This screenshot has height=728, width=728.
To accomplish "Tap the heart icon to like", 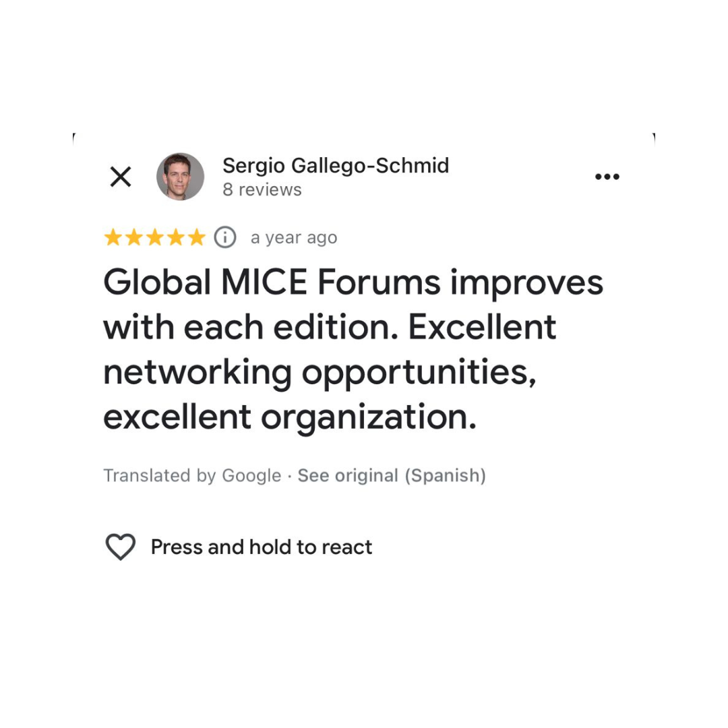I will click(121, 547).
